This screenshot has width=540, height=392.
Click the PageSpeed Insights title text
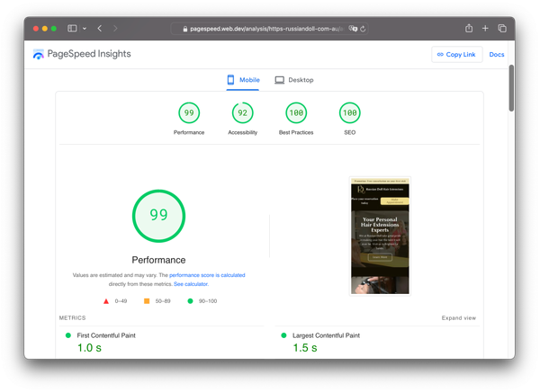click(89, 54)
